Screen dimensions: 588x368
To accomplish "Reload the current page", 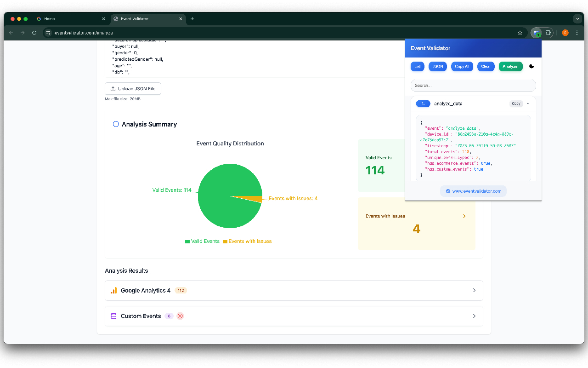I will click(x=34, y=33).
